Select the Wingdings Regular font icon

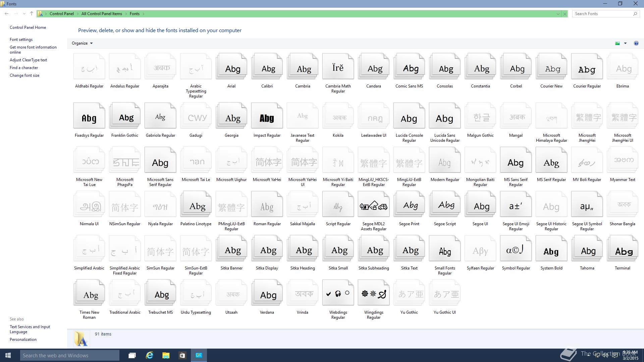click(x=374, y=293)
